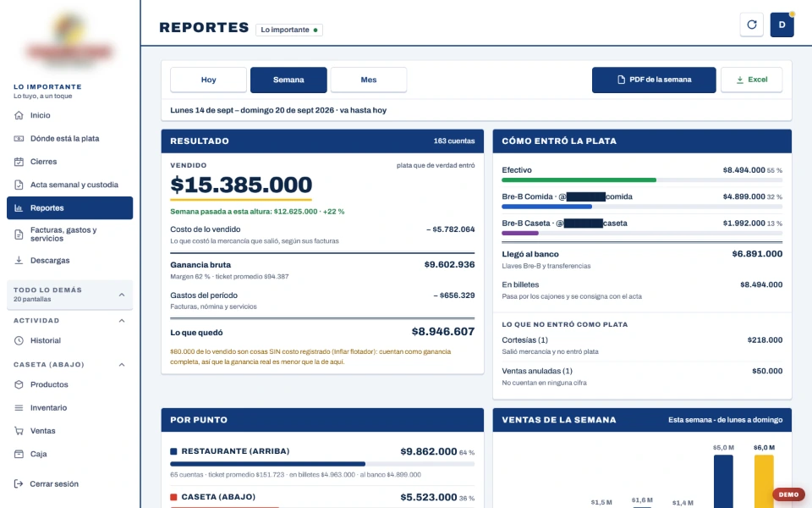
Task: Open Inventario page
Action: pos(70,408)
